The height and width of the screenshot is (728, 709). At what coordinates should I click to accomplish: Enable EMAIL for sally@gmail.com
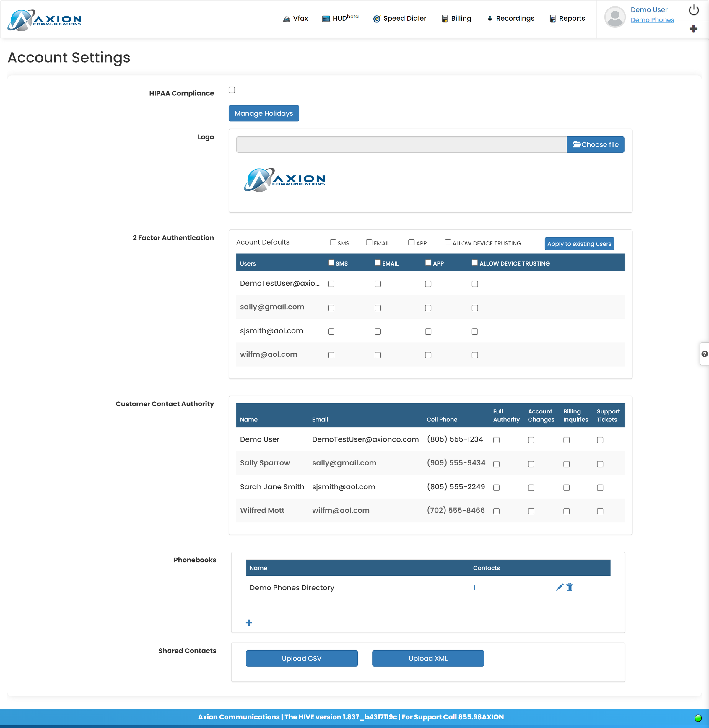click(x=378, y=308)
